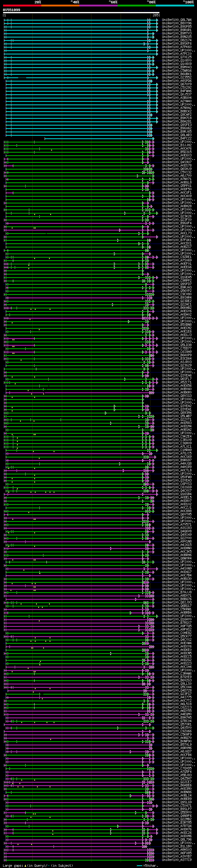Image resolution: width=197 pixels, height=868 pixels.
Task: Select the UniRef100_B9RG97 label
Action: click(177, 460)
